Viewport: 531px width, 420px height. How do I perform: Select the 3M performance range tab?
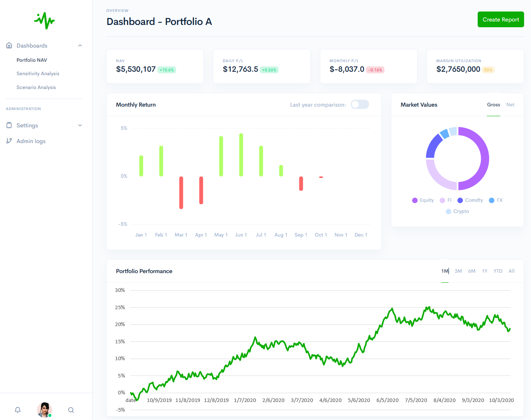[x=458, y=271]
